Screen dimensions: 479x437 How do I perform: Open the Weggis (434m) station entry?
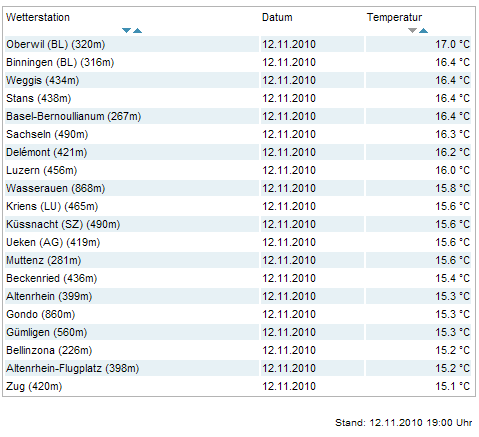(x=42, y=80)
